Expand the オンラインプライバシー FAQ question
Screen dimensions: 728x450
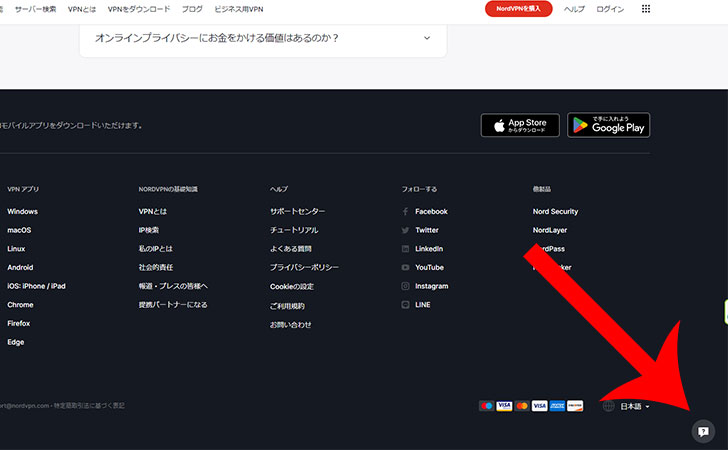pos(263,38)
